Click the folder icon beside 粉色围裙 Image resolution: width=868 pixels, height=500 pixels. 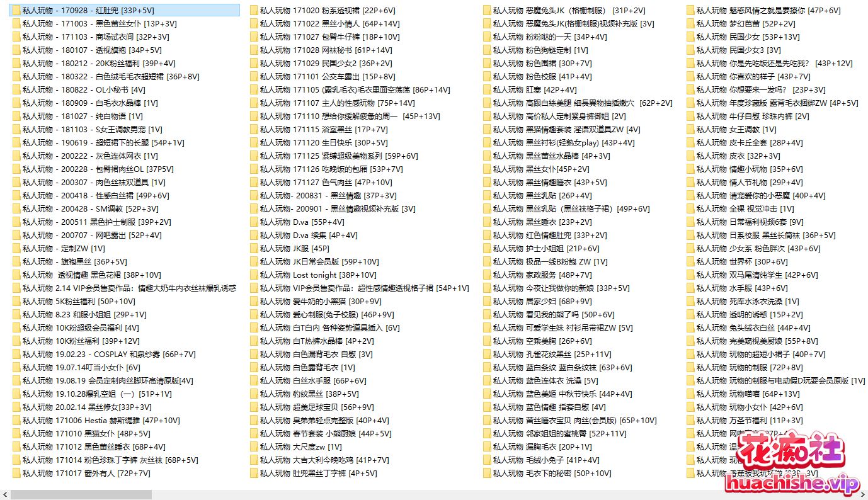click(487, 64)
